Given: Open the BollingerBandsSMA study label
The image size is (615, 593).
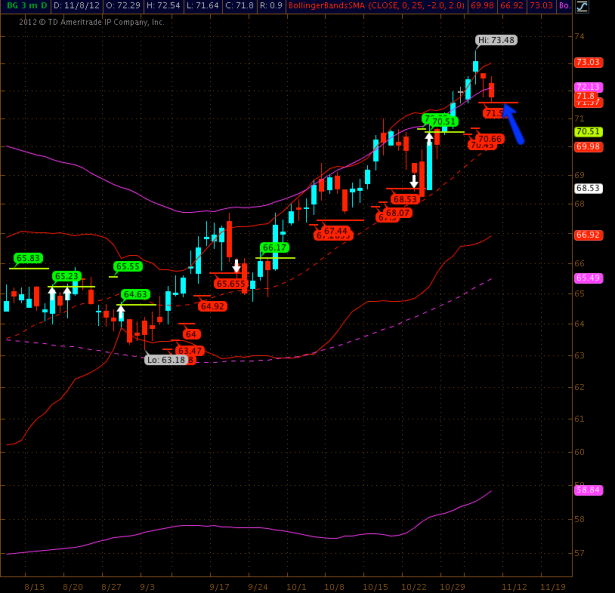Looking at the screenshot, I should (330, 6).
